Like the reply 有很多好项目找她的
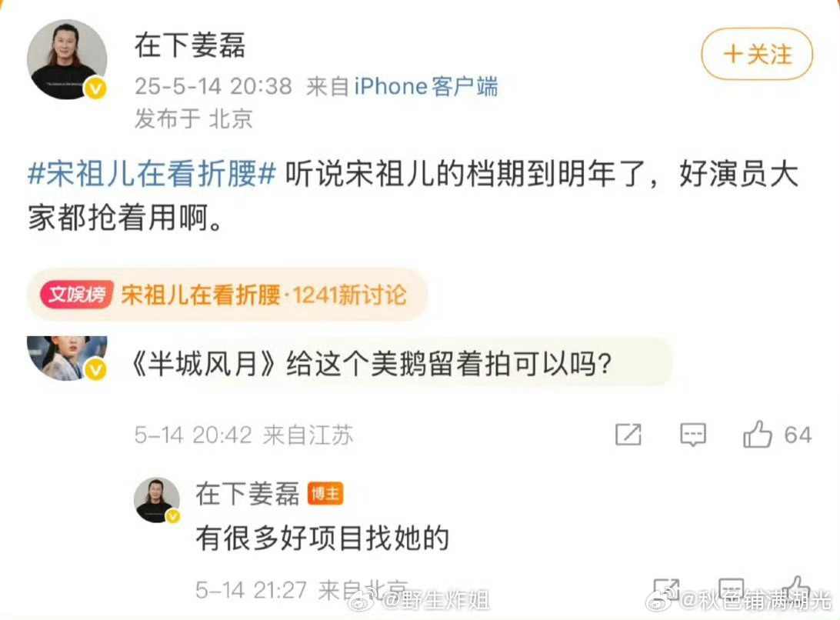 [x=797, y=588]
